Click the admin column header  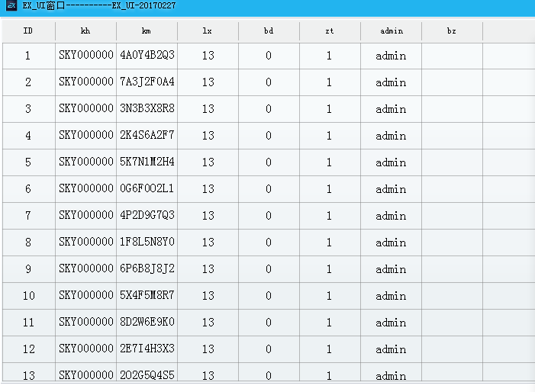[x=391, y=31]
